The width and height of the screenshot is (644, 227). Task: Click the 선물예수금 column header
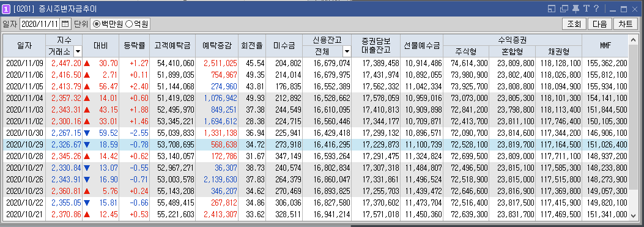(x=422, y=46)
